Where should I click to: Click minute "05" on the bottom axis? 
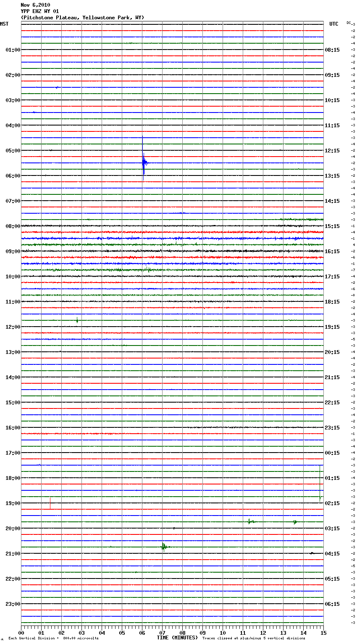coord(122,633)
